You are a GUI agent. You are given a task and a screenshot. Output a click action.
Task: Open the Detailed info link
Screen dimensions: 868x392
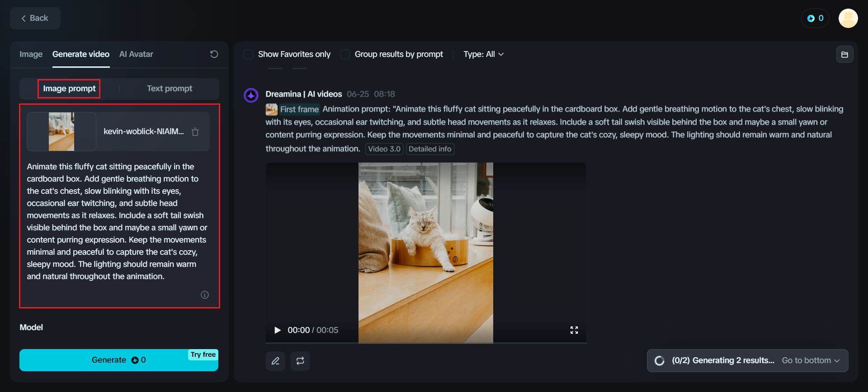point(430,149)
